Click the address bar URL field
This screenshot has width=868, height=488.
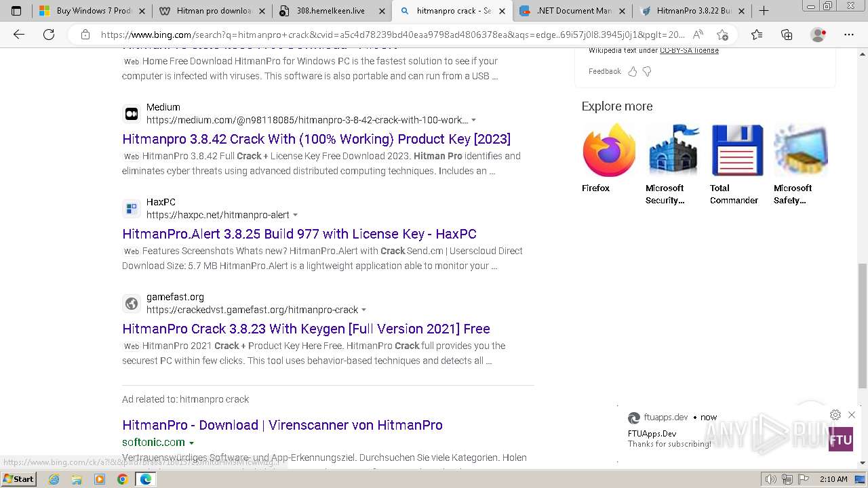click(x=392, y=35)
